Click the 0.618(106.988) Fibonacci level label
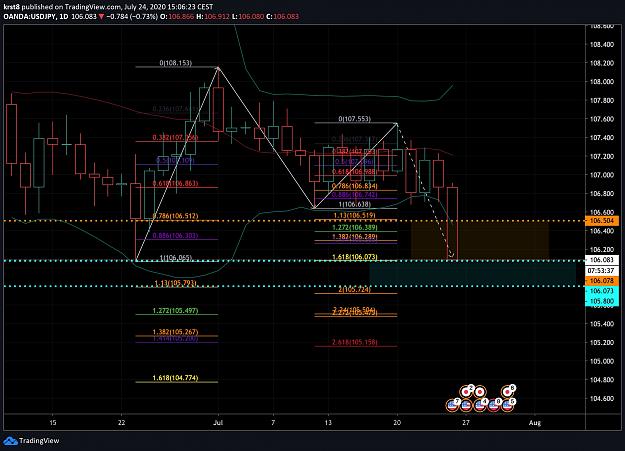This screenshot has width=625, height=451. click(354, 171)
